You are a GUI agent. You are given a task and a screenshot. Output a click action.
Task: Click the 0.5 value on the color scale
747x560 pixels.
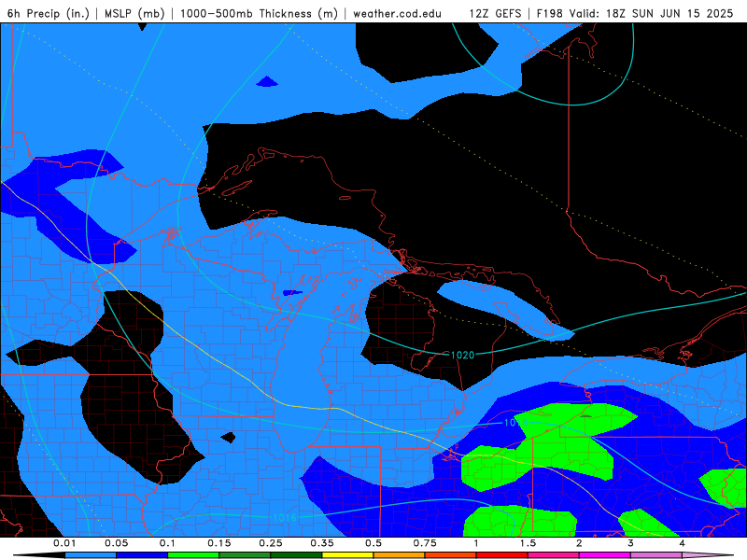coord(373,543)
